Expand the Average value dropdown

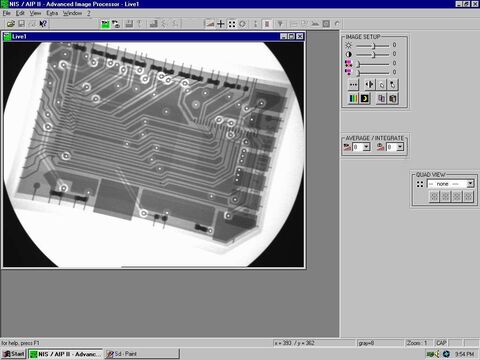coord(366,147)
